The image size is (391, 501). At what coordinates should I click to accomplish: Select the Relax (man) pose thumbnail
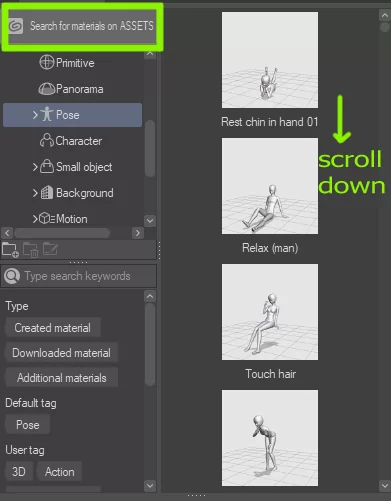[x=270, y=186]
